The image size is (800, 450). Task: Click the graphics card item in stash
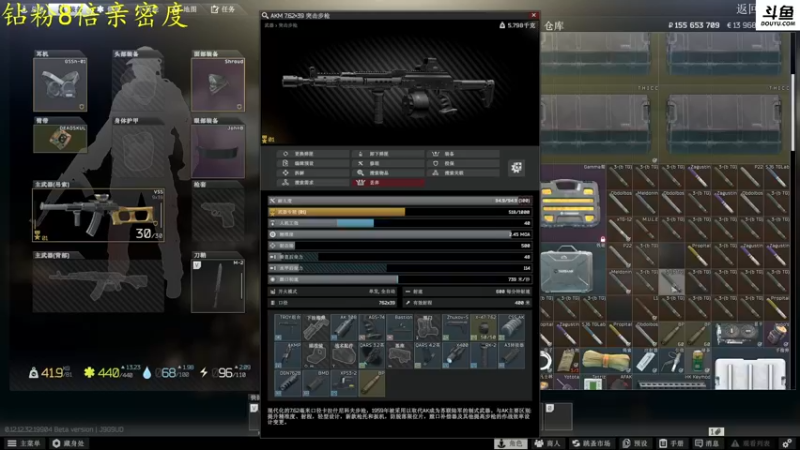pos(737,334)
